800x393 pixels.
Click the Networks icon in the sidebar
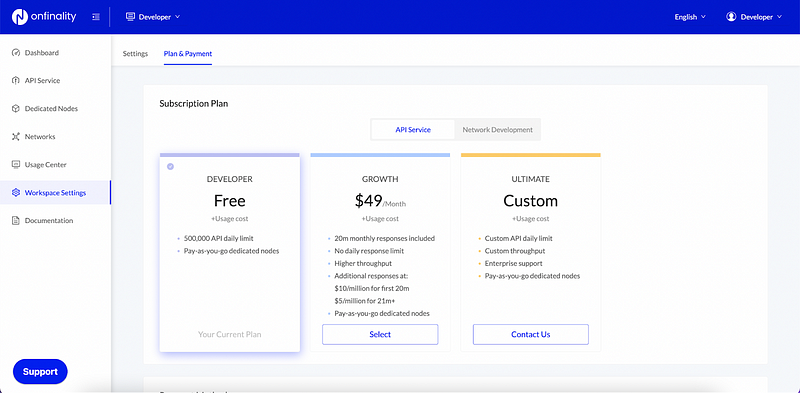[15, 137]
